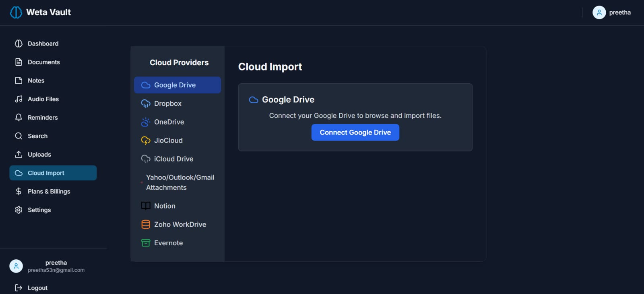Click the cloud icon beside Dropbox
This screenshot has height=294, width=644.
(x=146, y=104)
